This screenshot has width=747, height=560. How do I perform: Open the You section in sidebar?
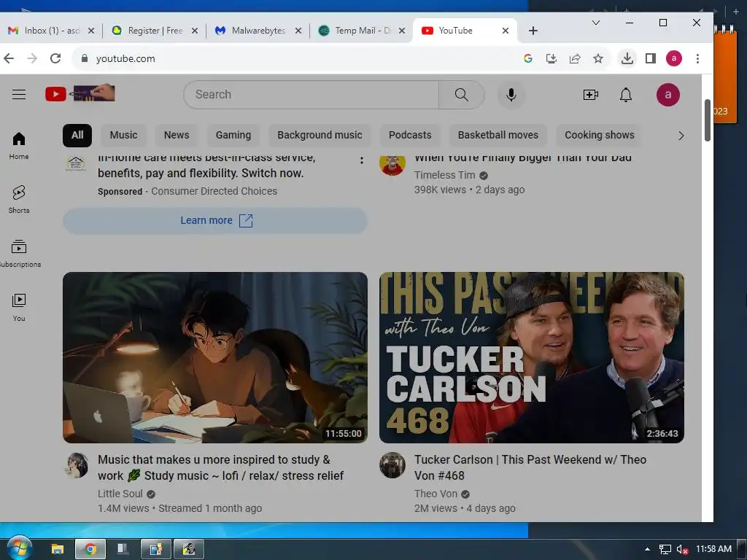point(19,307)
